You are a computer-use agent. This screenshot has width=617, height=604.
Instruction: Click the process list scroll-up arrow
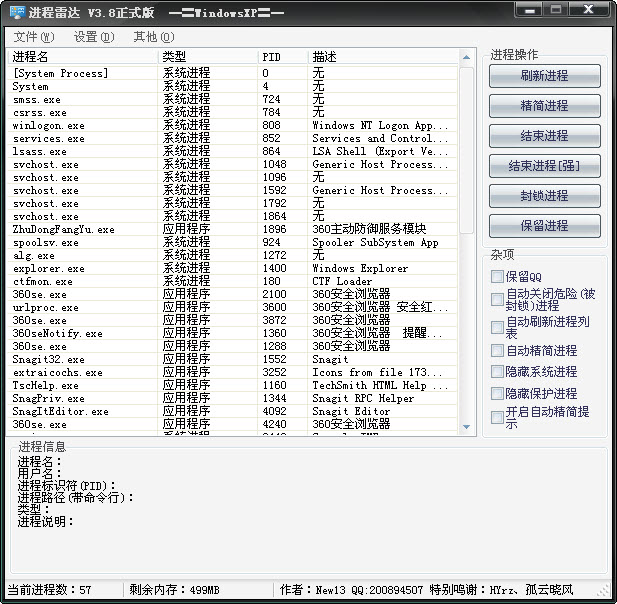pyautogui.click(x=466, y=57)
